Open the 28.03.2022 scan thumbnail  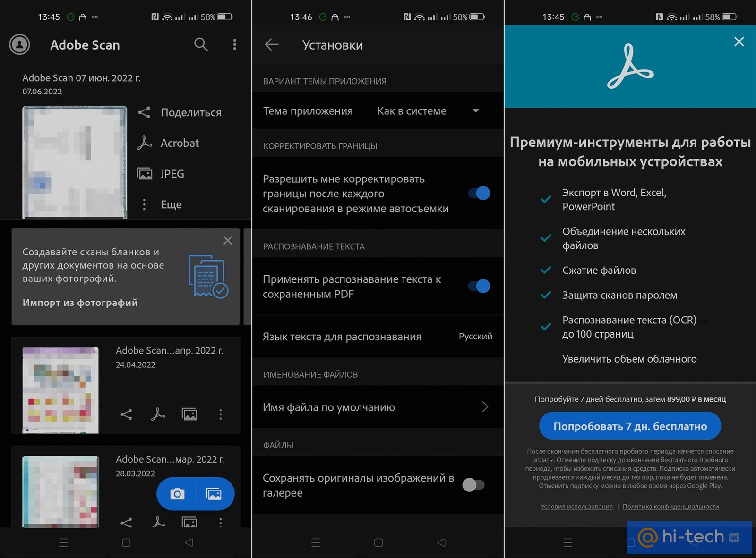tap(60, 491)
